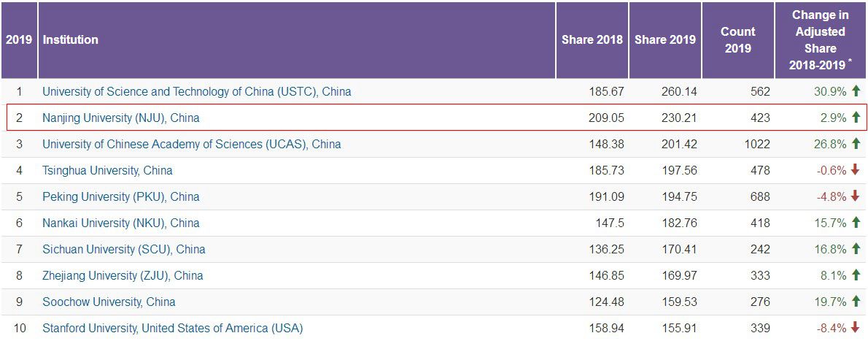
Task: Click red down arrow in Tsinghua row
Action: tap(856, 170)
